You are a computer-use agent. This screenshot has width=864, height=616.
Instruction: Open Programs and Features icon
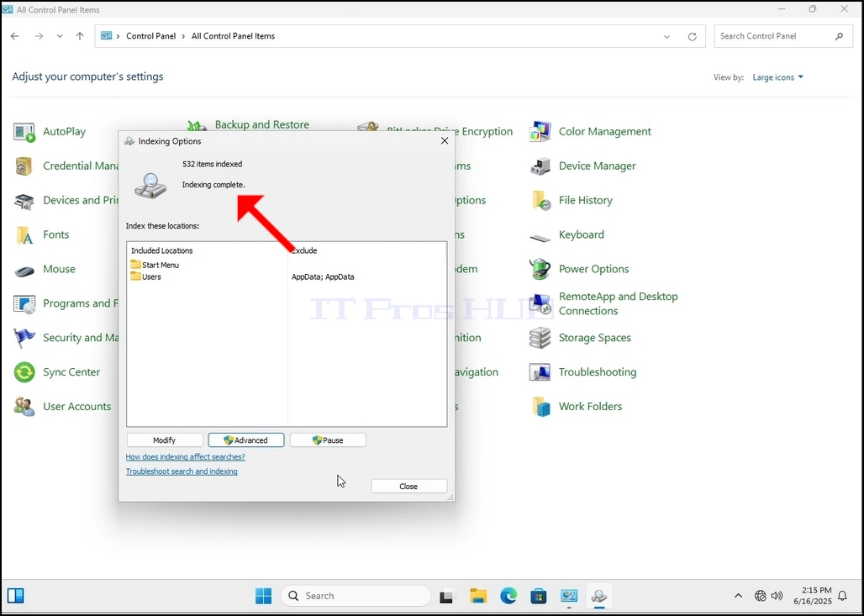[x=24, y=304]
